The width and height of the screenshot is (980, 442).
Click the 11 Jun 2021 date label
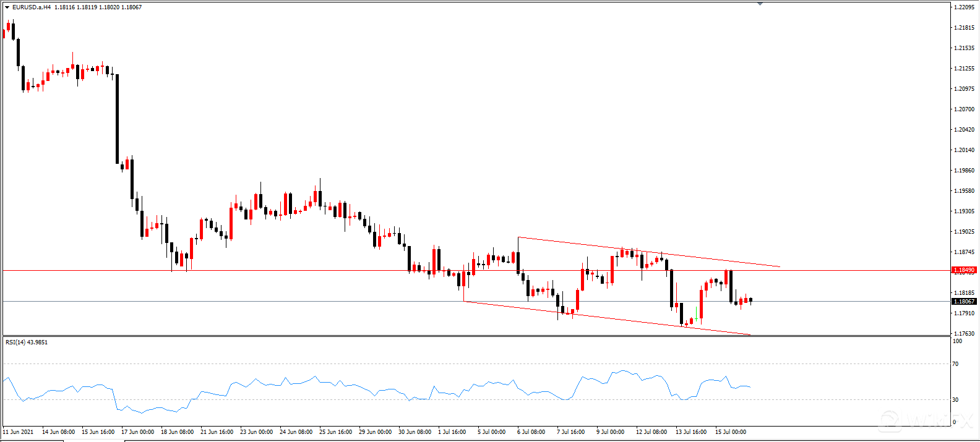[x=19, y=432]
